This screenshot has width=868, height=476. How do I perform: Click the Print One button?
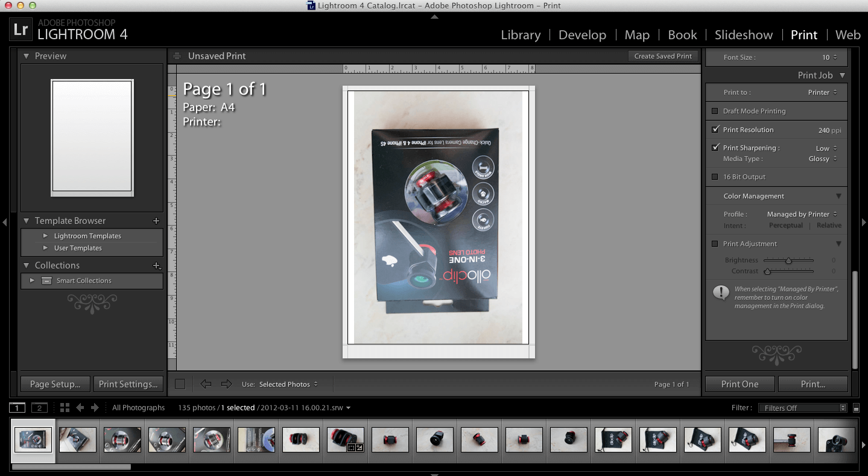tap(740, 384)
